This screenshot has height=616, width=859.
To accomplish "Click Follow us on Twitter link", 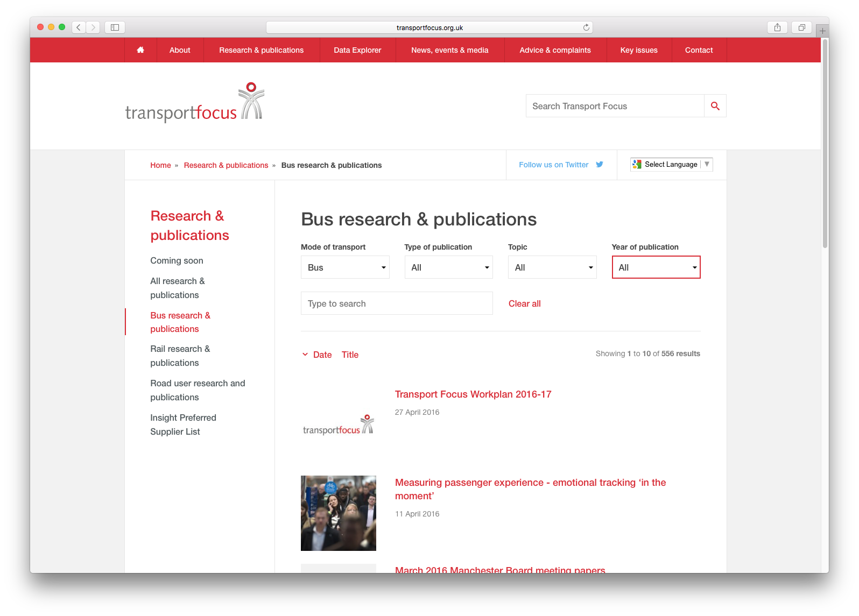I will (x=553, y=165).
